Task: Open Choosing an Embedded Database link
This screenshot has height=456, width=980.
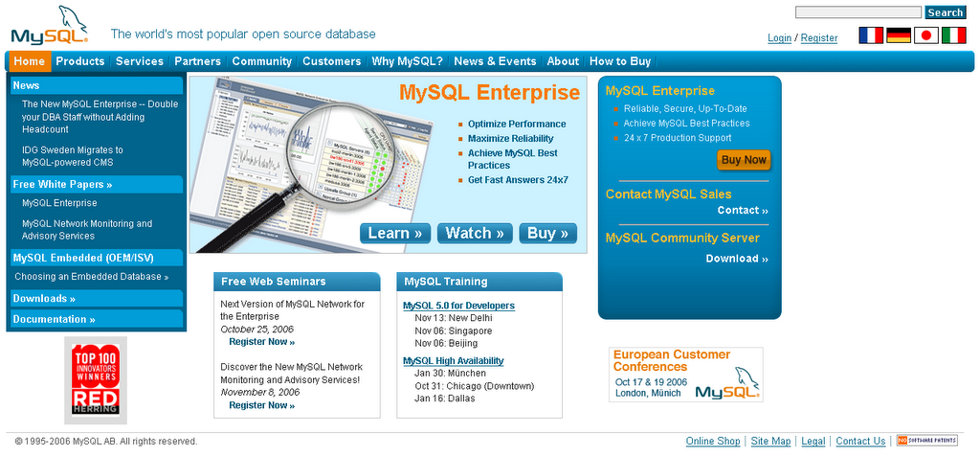Action: pos(91,277)
